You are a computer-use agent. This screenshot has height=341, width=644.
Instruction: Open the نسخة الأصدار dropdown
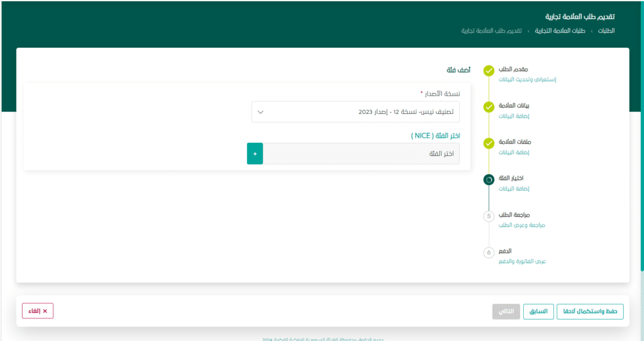pyautogui.click(x=355, y=112)
